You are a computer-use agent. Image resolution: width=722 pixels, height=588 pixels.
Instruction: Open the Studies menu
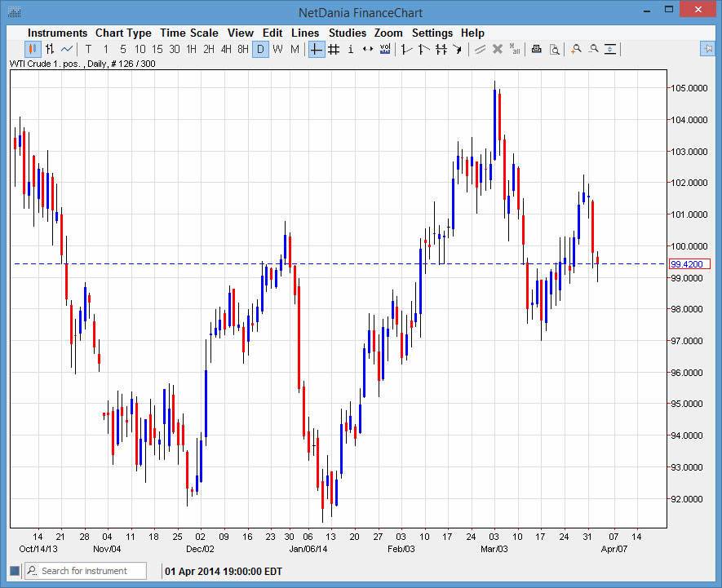tap(348, 33)
